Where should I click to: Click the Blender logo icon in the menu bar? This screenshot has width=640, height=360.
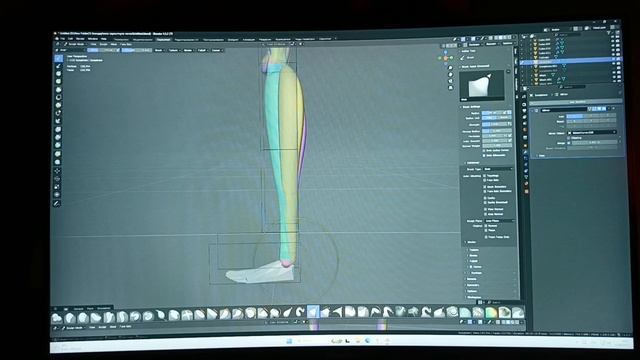coord(57,39)
